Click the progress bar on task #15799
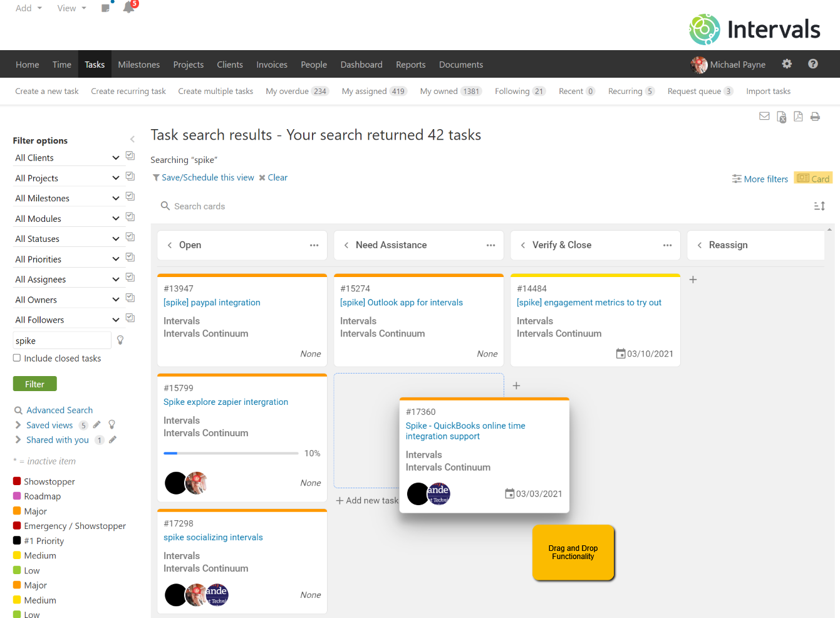840x618 pixels. coord(232,453)
